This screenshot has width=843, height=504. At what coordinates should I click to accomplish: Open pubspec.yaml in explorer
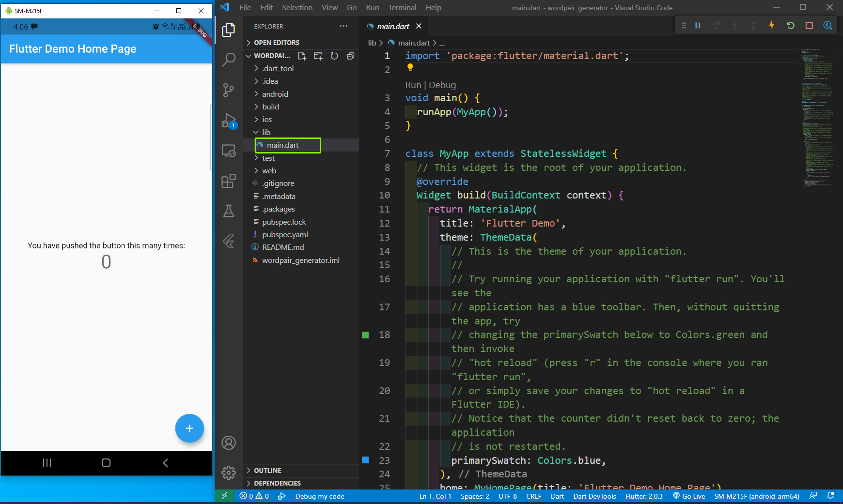[285, 234]
